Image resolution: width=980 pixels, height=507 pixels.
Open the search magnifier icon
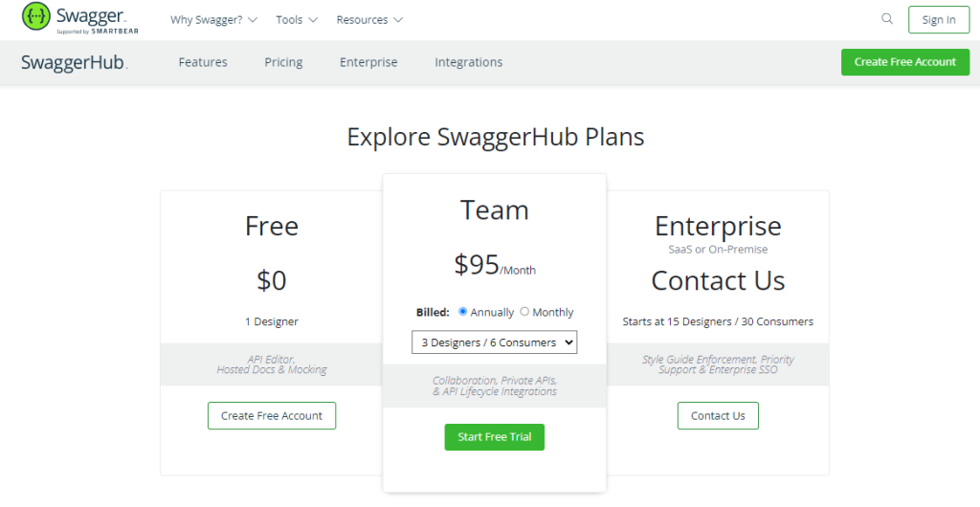tap(887, 19)
